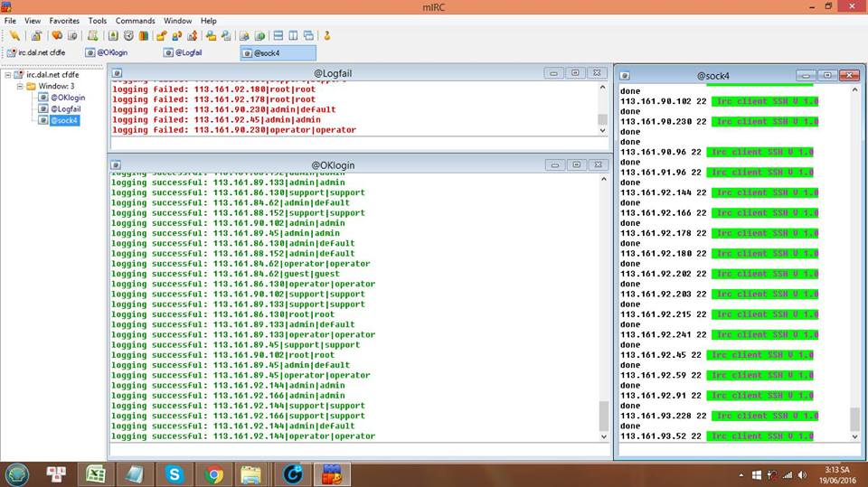Viewport: 868px width, 487px height.
Task: Open the Commands menu
Action: pos(135,20)
